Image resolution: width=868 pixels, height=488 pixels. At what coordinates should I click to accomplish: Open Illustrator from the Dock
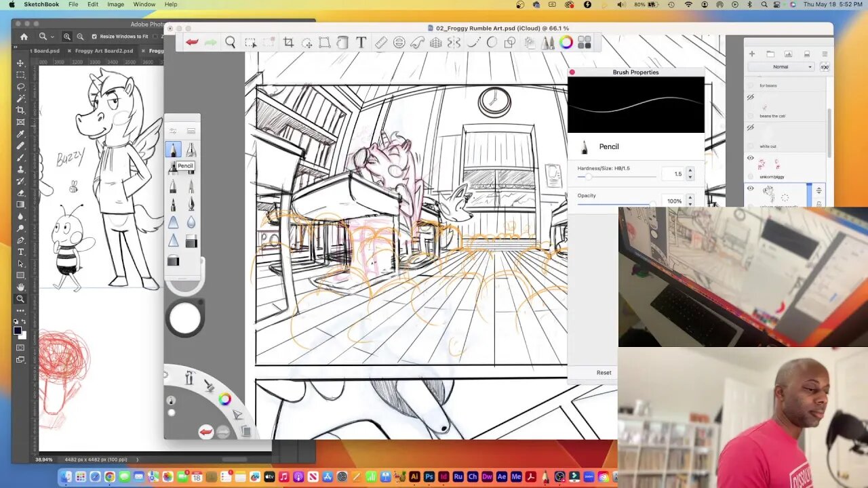click(414, 477)
